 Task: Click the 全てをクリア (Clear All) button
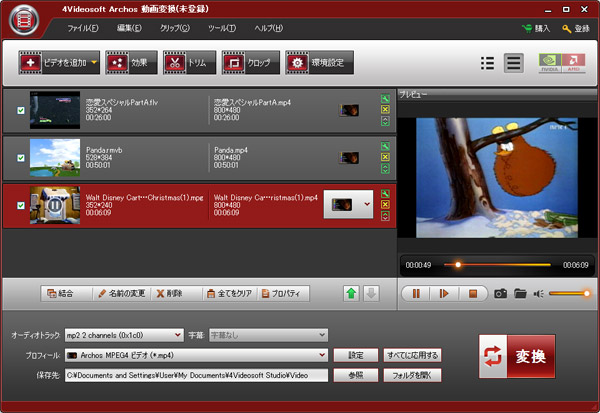(230, 294)
